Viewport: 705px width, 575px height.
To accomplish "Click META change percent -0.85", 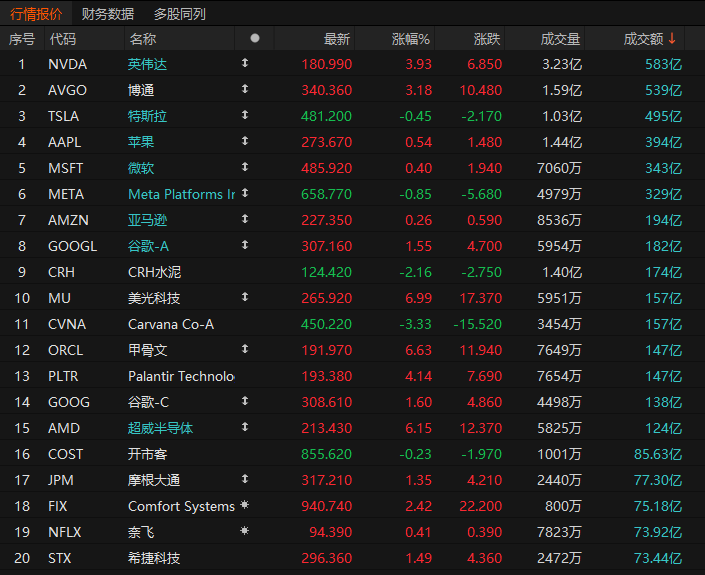I will pyautogui.click(x=415, y=194).
